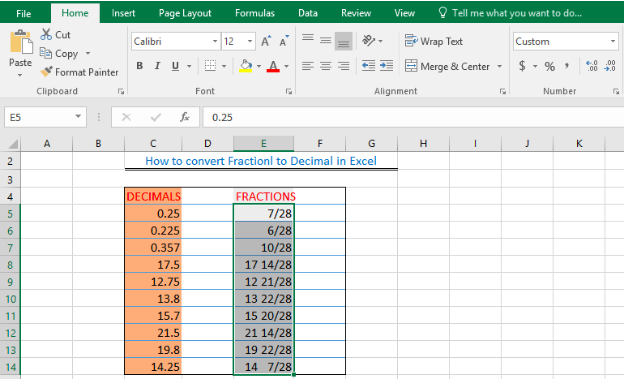Toggle Merge & Center
Image resolution: width=626 pixels, height=383 pixels.
(447, 66)
